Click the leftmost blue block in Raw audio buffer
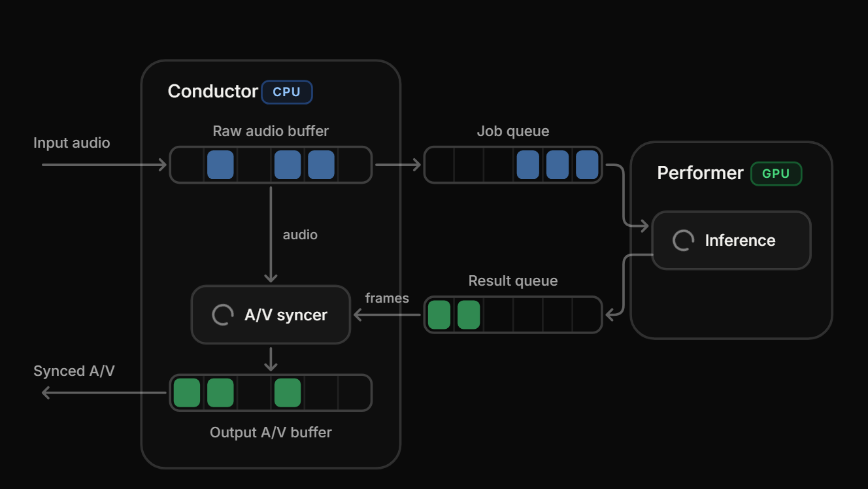868x489 pixels. [220, 165]
